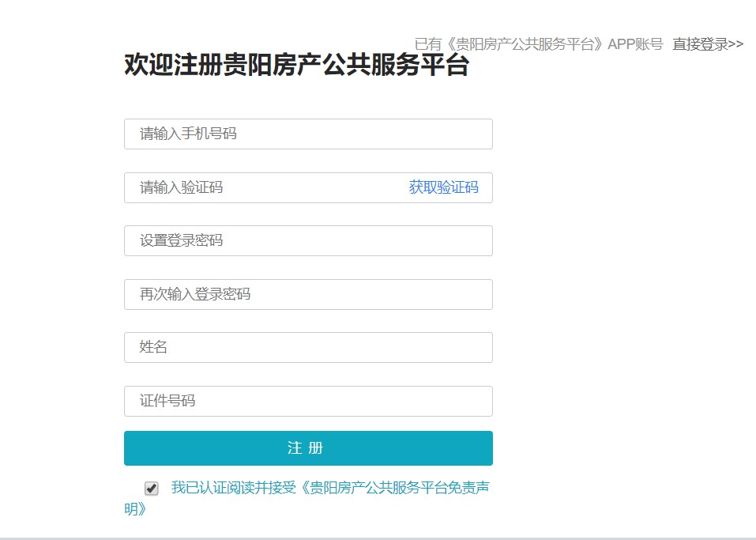Click the teal register button below the ID field
This screenshot has height=540, width=756.
pos(308,448)
